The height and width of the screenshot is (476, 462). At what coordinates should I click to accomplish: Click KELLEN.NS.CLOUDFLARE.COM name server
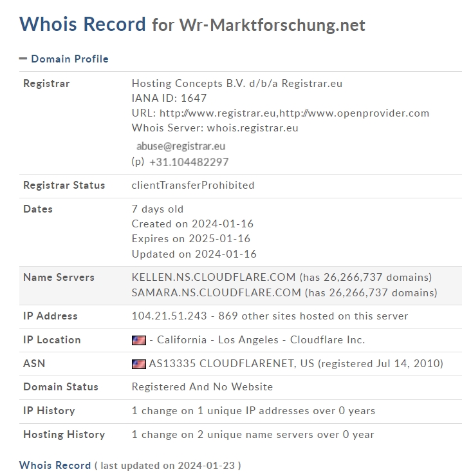point(214,277)
